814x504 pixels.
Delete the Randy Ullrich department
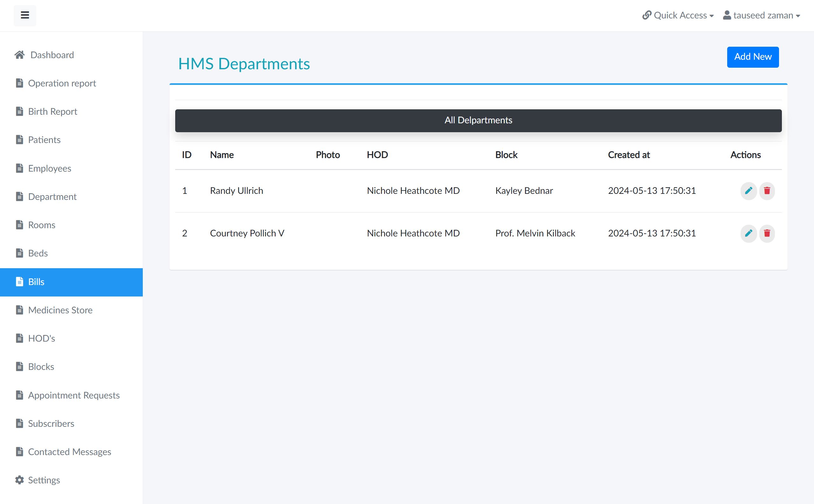(767, 191)
